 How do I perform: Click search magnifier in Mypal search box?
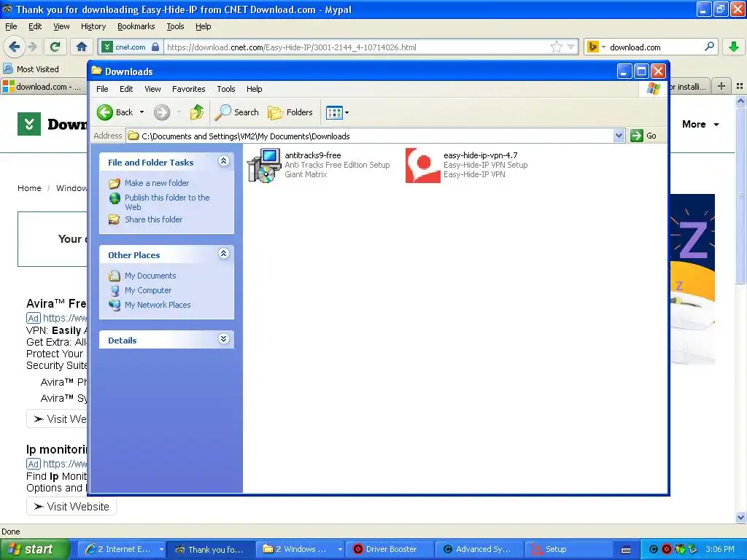[709, 47]
